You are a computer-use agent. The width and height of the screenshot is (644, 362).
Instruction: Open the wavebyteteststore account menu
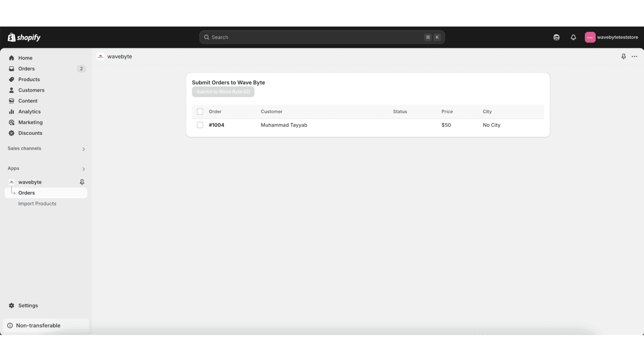[x=611, y=37]
